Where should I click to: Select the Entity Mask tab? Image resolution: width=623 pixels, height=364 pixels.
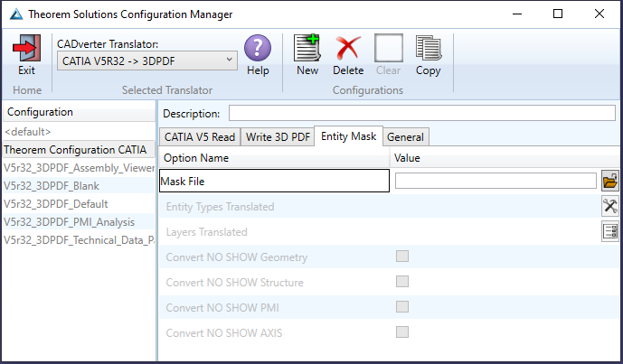(x=348, y=136)
